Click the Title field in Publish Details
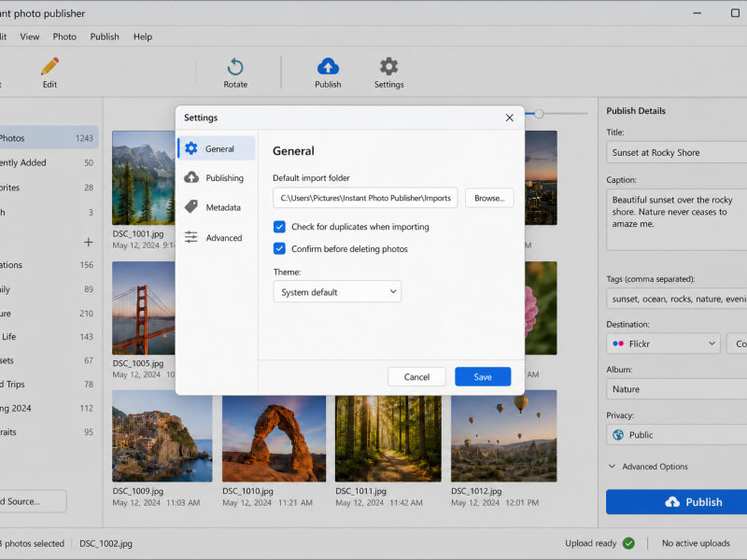The height and width of the screenshot is (560, 747). point(676,152)
